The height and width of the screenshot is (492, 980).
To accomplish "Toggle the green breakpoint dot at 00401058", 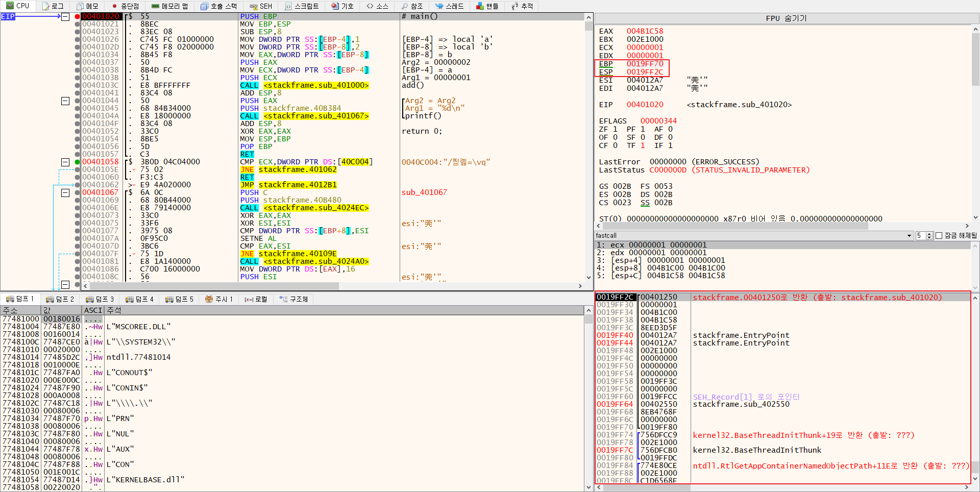I will [x=78, y=162].
